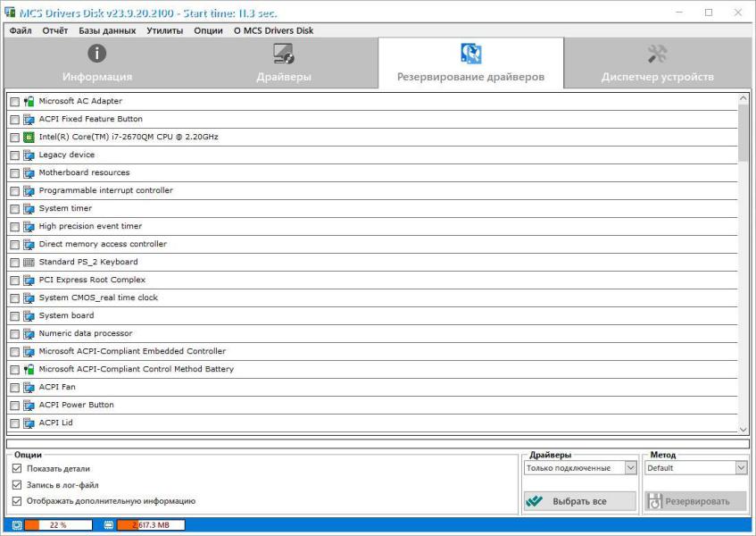756x536 pixels.
Task: Open the Опции menu
Action: pyautogui.click(x=208, y=30)
